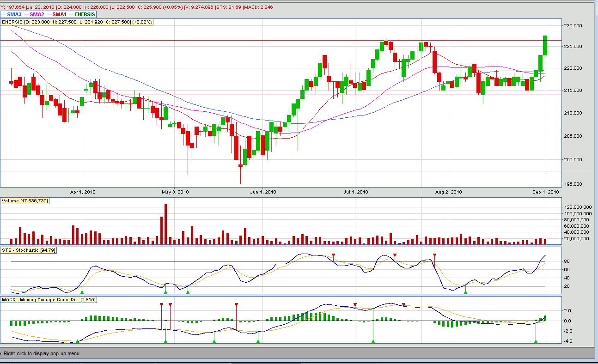The image size is (598, 364).
Task: Click the SMA3 legend entry
Action: (x=12, y=14)
